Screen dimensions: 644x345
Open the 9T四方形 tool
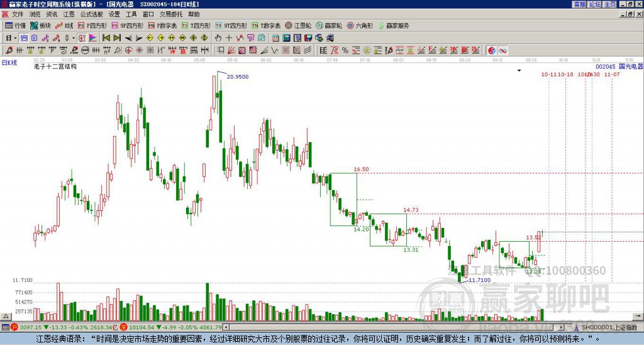pyautogui.click(x=231, y=25)
